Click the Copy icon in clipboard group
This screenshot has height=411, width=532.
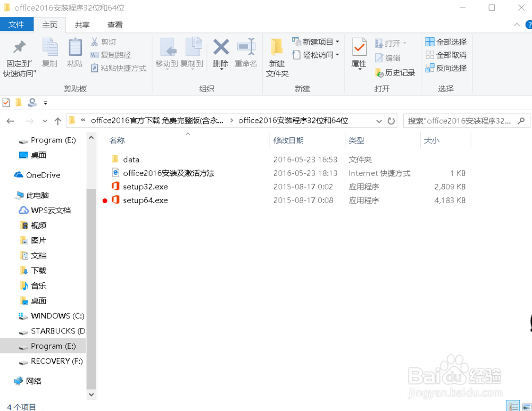tap(49, 47)
